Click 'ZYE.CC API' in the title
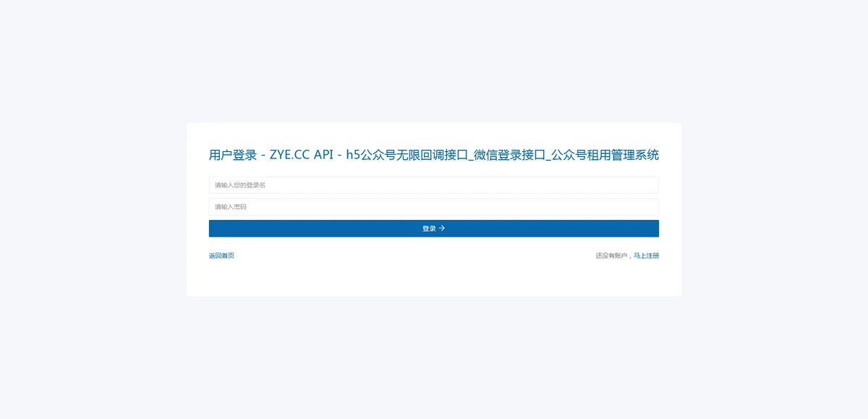 [300, 155]
